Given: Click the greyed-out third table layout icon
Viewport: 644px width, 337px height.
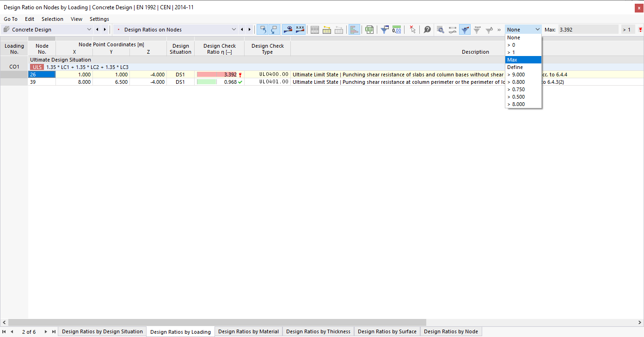Looking at the screenshot, I should 339,30.
